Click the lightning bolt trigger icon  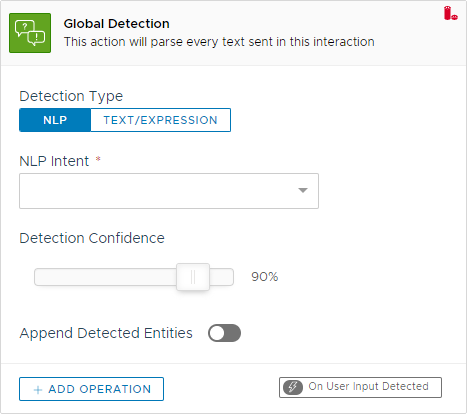[x=293, y=387]
